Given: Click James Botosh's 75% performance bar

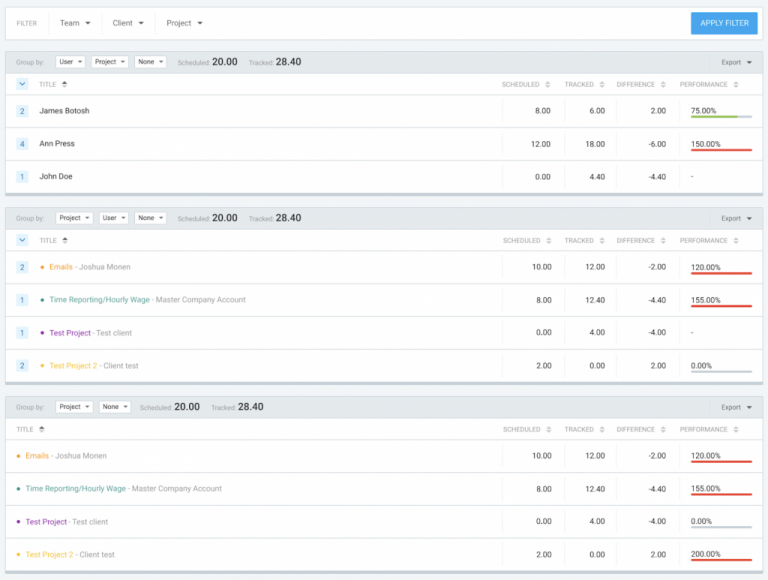Looking at the screenshot, I should (720, 117).
